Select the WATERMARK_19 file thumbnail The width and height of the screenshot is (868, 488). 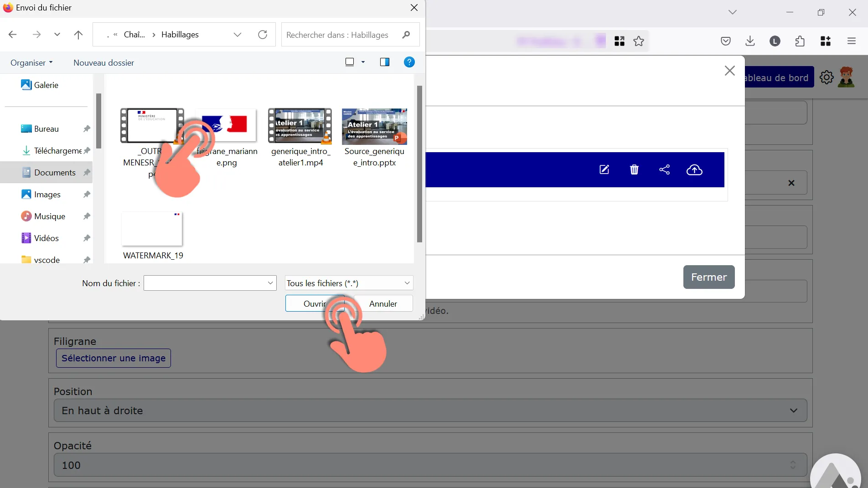tap(153, 229)
